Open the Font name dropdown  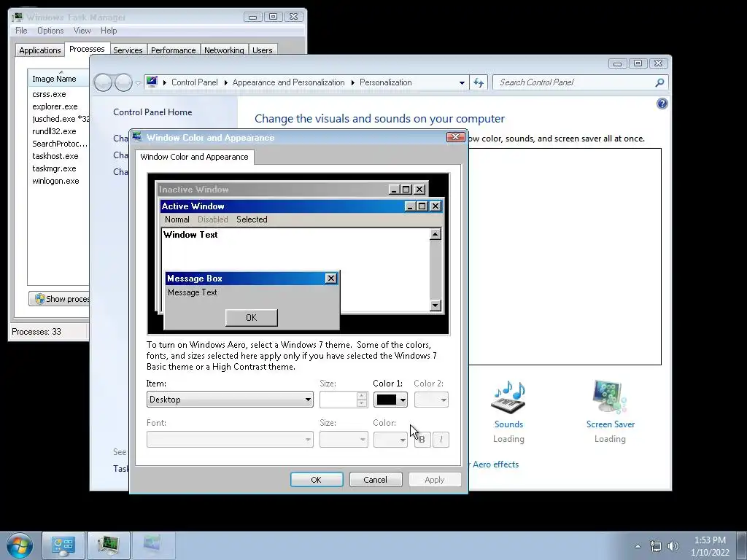click(x=230, y=440)
